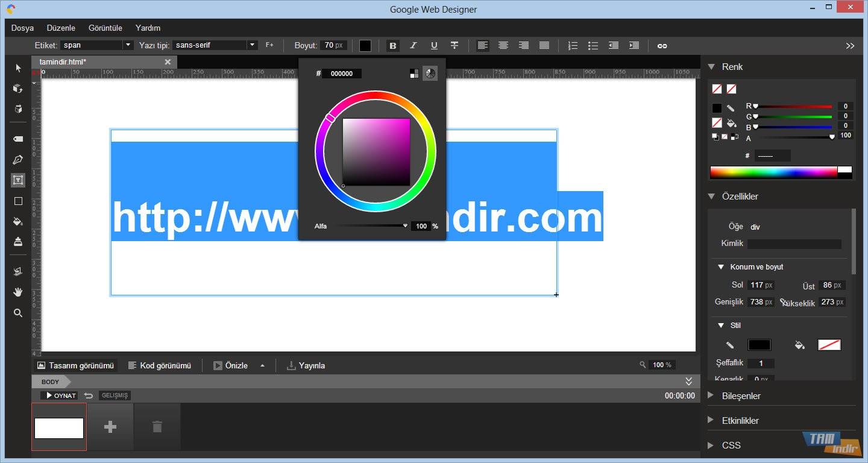Open the Düzenle menu

(61, 28)
